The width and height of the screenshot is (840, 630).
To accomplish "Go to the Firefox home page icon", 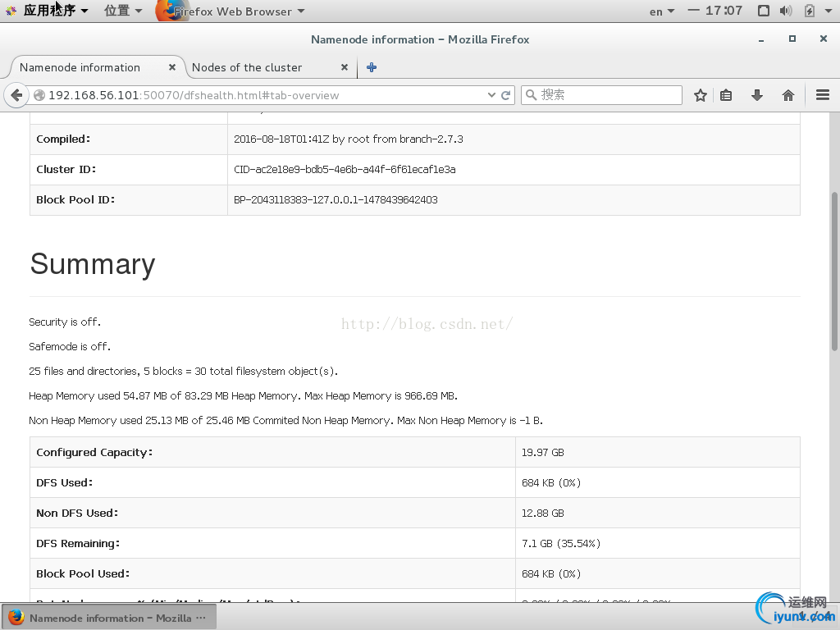I will 788,95.
